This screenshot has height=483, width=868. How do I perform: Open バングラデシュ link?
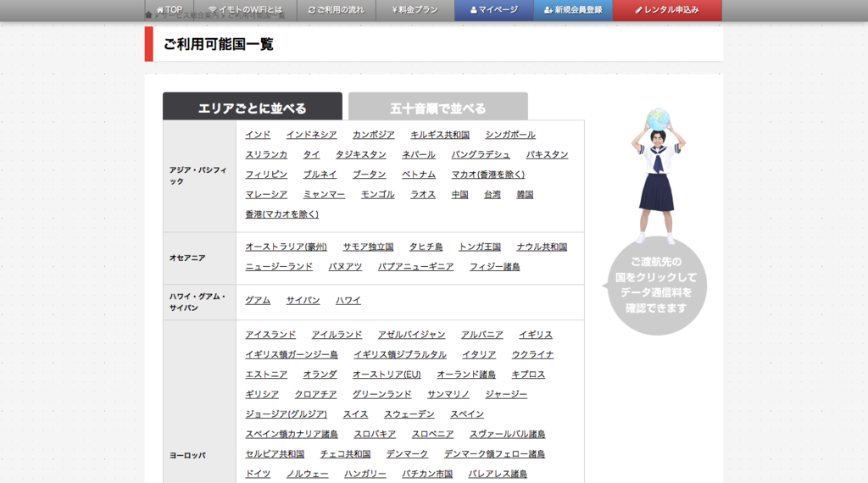click(481, 154)
